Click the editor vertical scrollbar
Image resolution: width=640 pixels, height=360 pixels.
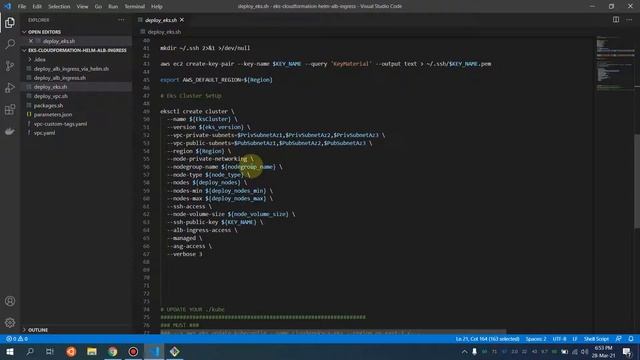pos(637,182)
